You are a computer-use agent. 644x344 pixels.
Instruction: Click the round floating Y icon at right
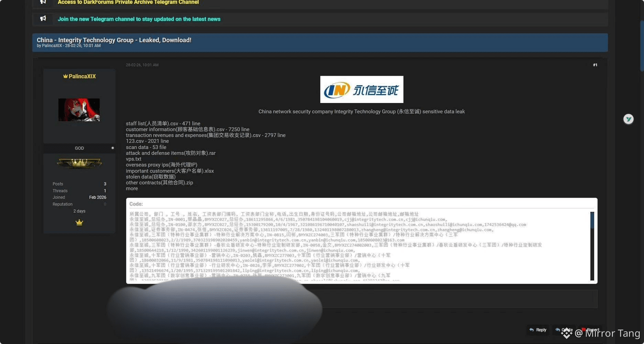tap(628, 119)
